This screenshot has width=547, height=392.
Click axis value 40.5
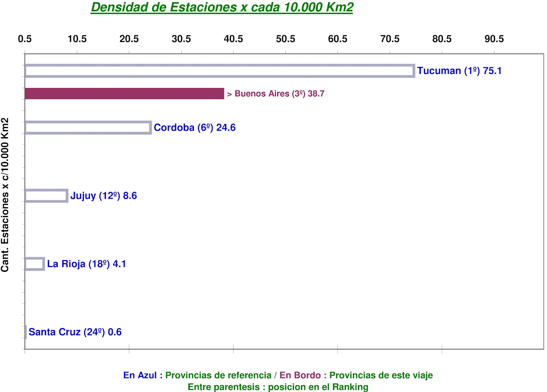(233, 39)
